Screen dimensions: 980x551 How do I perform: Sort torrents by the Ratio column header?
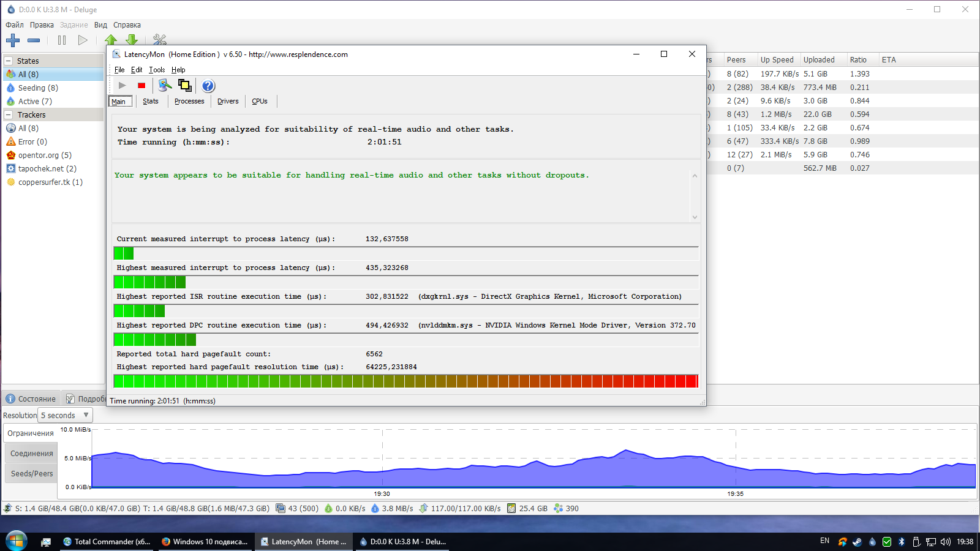point(862,60)
